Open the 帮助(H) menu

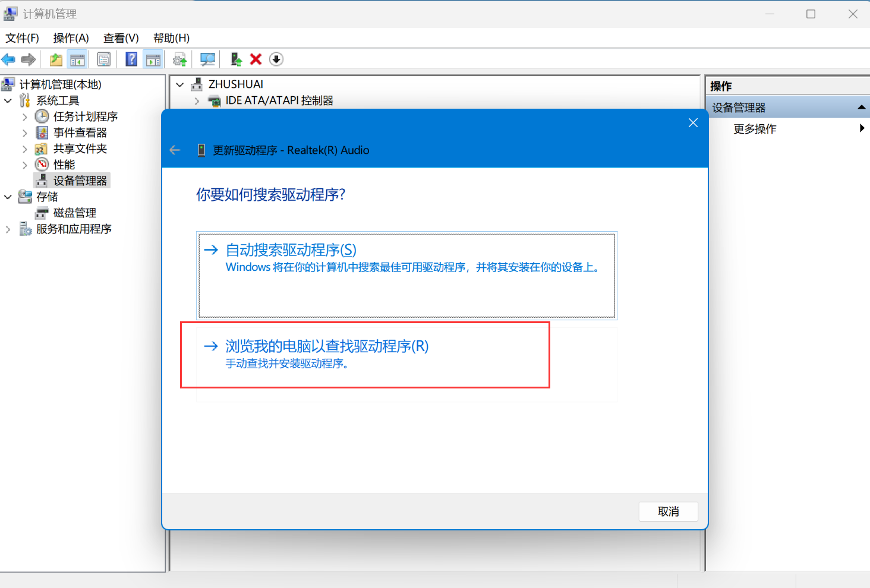pyautogui.click(x=171, y=38)
